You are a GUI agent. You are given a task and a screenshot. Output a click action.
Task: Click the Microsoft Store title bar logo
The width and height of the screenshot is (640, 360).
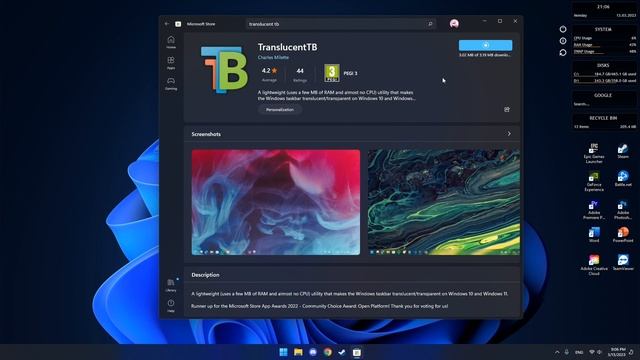(178, 24)
